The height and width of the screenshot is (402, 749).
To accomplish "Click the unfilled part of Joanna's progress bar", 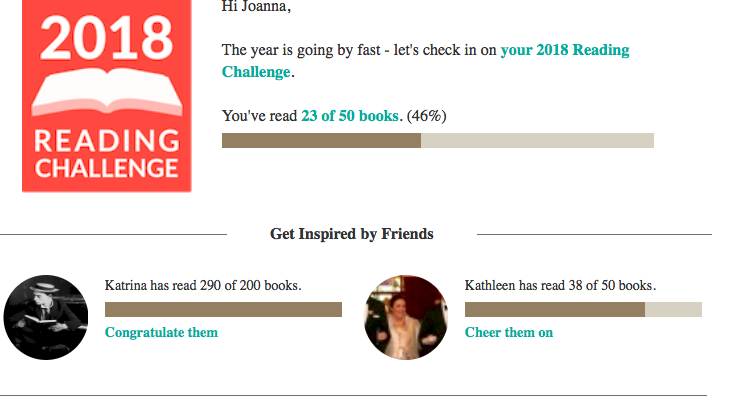I will click(x=537, y=140).
